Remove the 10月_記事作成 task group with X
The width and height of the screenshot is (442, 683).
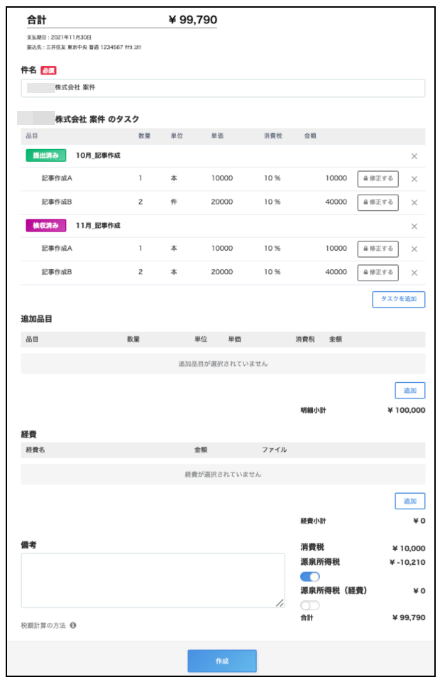click(414, 156)
